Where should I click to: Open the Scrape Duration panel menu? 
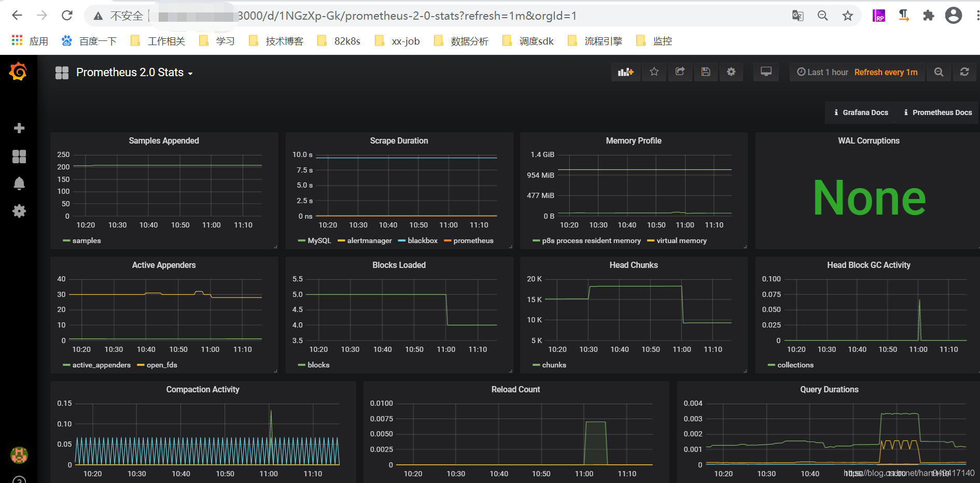click(x=399, y=140)
